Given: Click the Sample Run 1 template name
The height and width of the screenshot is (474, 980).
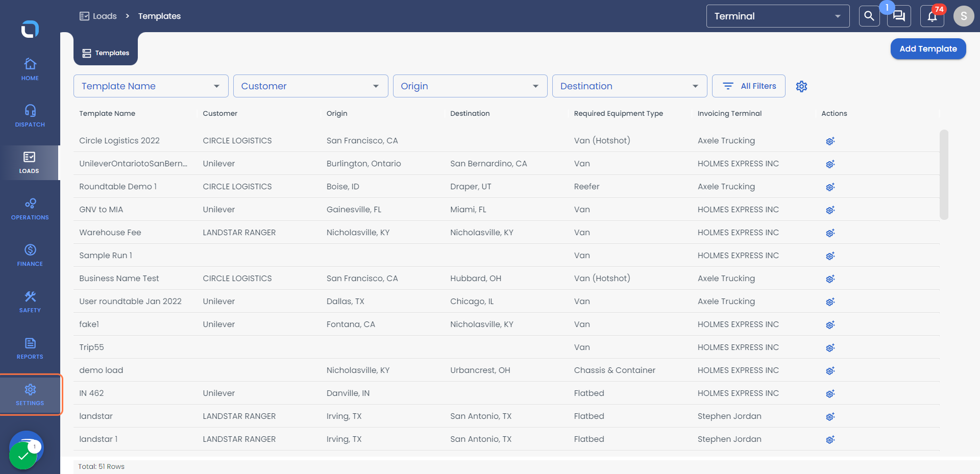Looking at the screenshot, I should [106, 256].
